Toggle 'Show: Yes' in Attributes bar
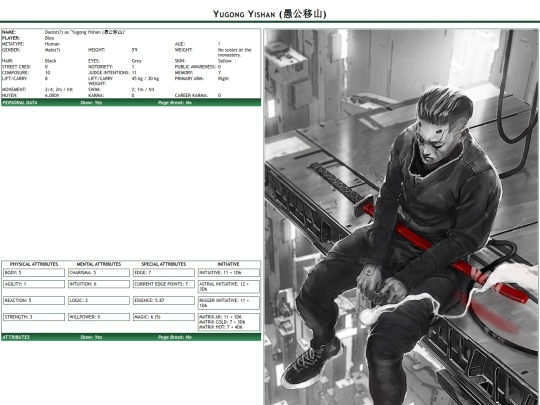540x405 pixels. 91,337
